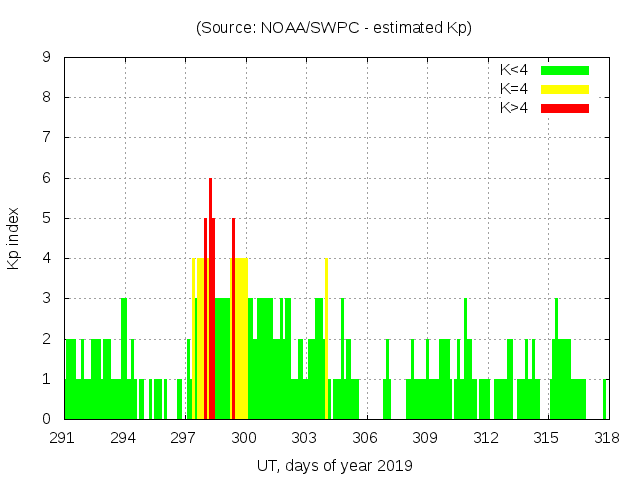Click the tallest red bar reaching Kp 6
Screen dimensions: 640x480
[x=210, y=300]
